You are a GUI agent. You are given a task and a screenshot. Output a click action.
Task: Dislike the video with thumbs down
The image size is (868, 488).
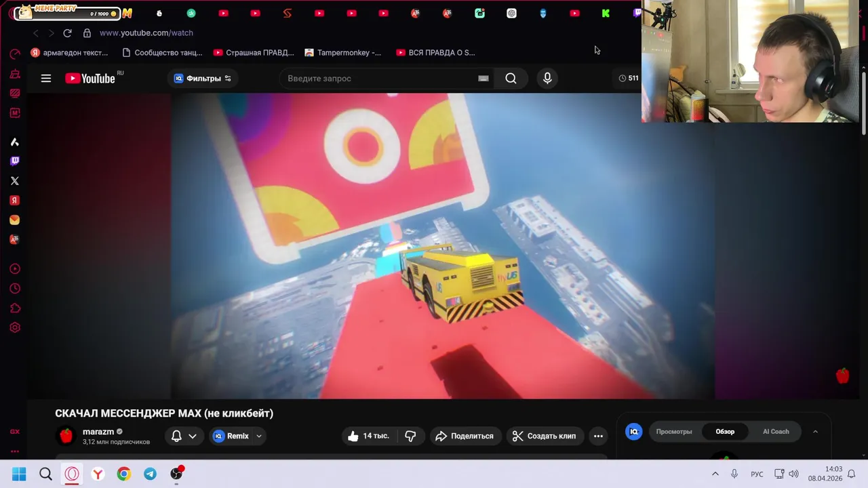(411, 436)
